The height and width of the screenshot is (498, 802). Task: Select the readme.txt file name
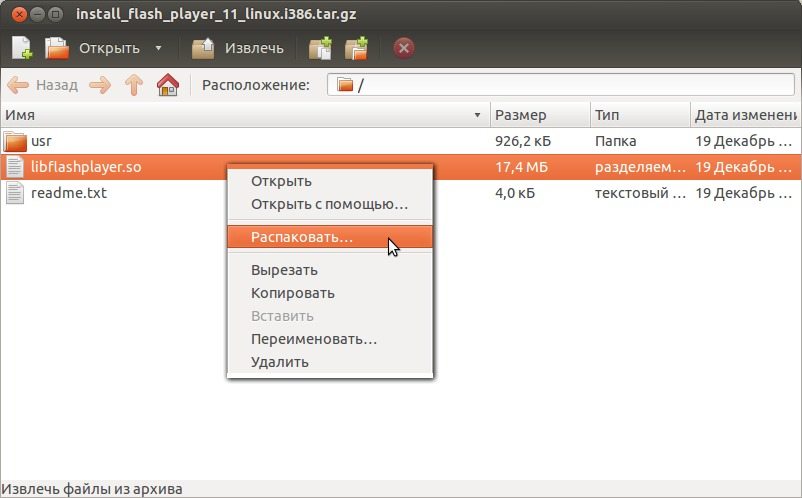pos(69,193)
